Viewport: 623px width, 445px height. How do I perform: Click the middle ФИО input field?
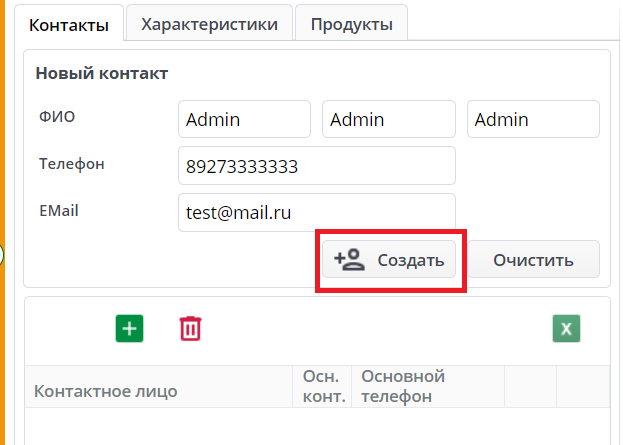pos(389,119)
